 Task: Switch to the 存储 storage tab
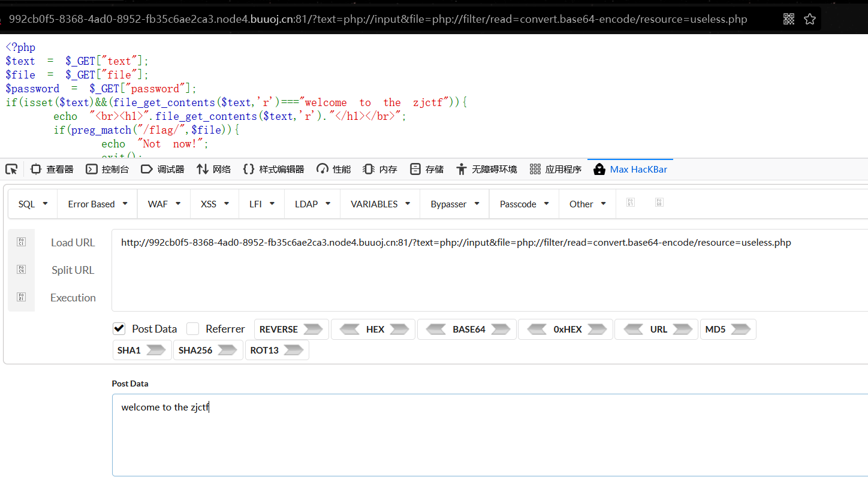click(x=426, y=170)
